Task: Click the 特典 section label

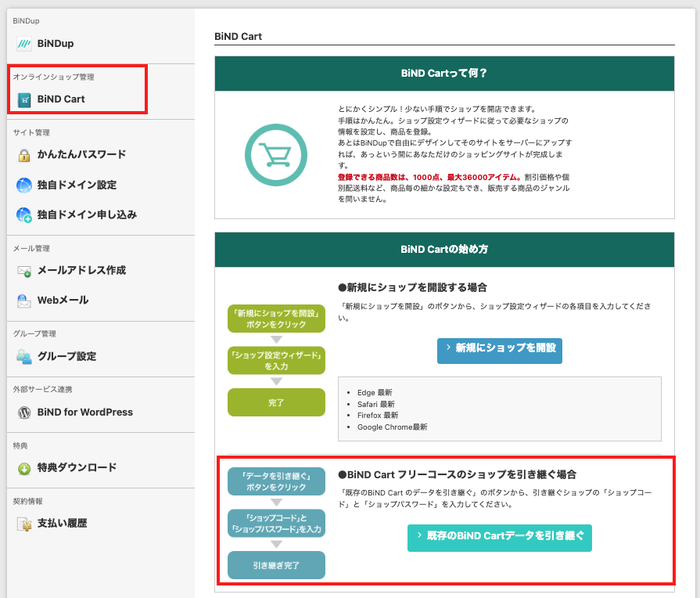Action: click(20, 445)
